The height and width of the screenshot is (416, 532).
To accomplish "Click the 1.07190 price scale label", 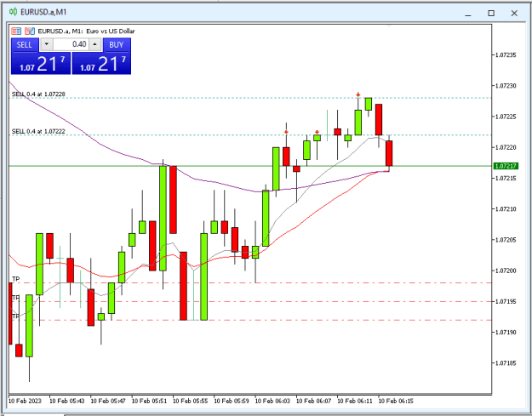I will (506, 333).
